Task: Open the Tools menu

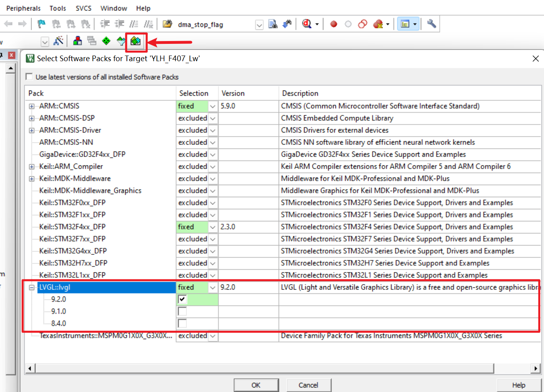Action: [58, 8]
